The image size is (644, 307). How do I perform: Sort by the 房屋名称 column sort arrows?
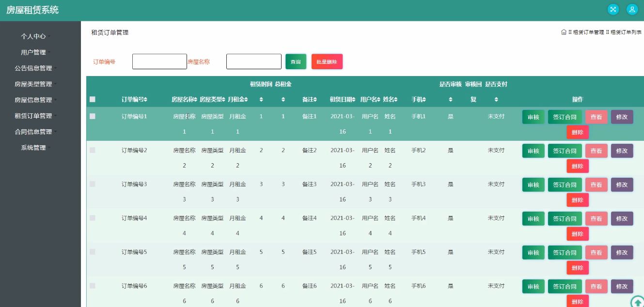coord(195,99)
